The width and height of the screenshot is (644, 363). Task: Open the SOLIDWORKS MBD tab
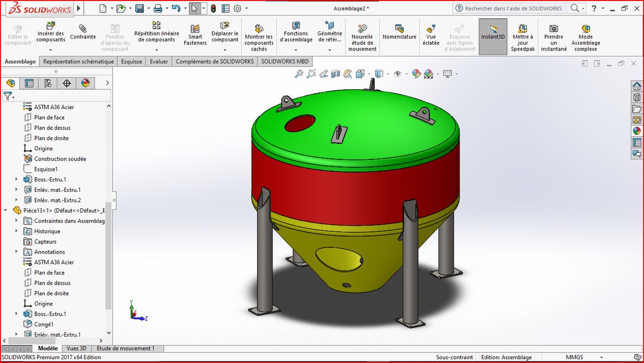coord(285,62)
